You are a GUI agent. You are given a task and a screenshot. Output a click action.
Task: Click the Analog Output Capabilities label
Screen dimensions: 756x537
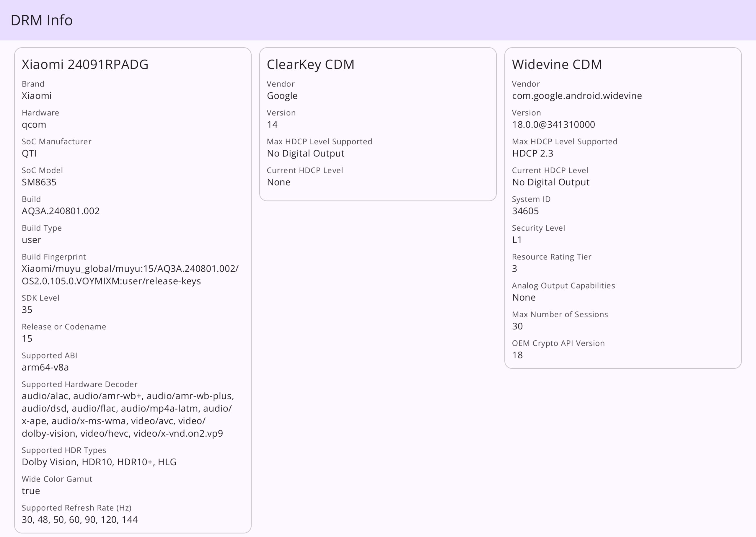click(x=563, y=286)
